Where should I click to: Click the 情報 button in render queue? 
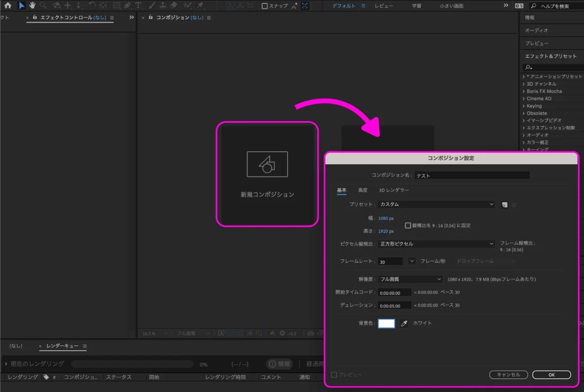(x=279, y=364)
